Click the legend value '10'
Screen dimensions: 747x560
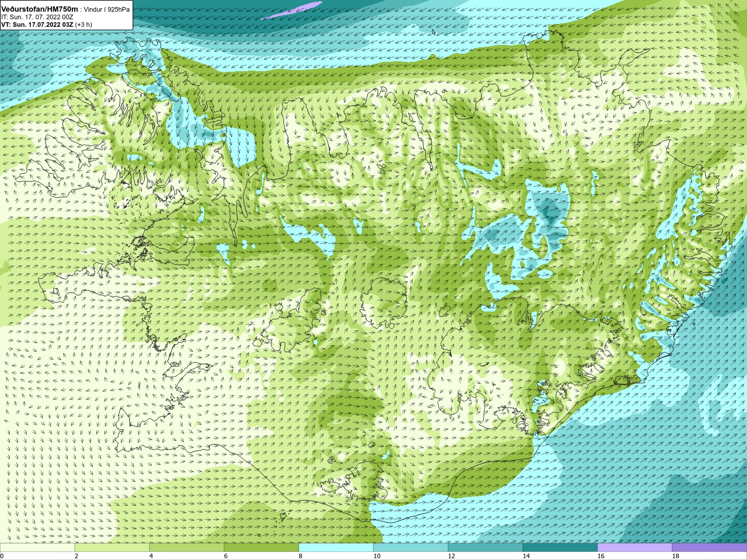pyautogui.click(x=377, y=556)
